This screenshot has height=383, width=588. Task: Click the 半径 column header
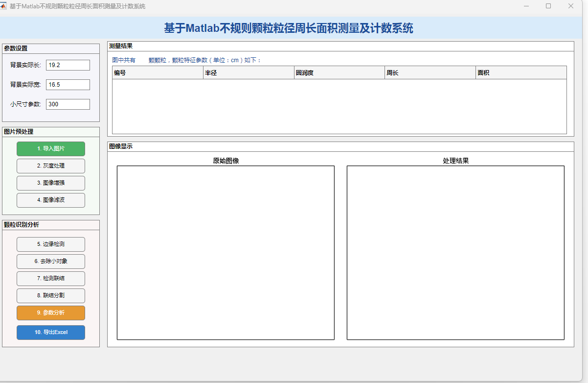(x=249, y=73)
